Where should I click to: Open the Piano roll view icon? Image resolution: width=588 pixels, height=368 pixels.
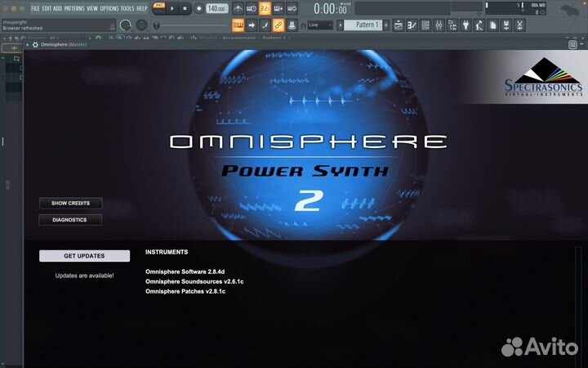tap(412, 25)
